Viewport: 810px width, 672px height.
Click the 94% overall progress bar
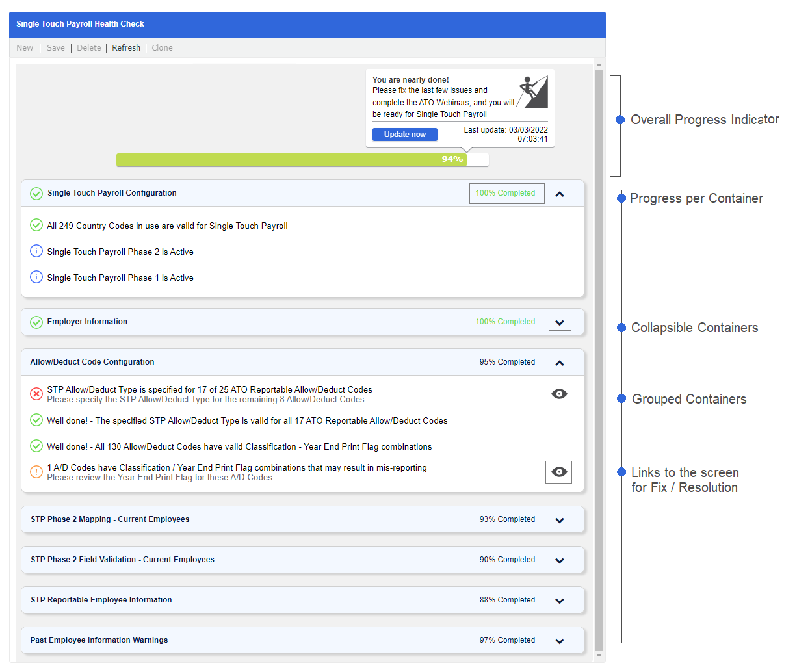[x=302, y=160]
